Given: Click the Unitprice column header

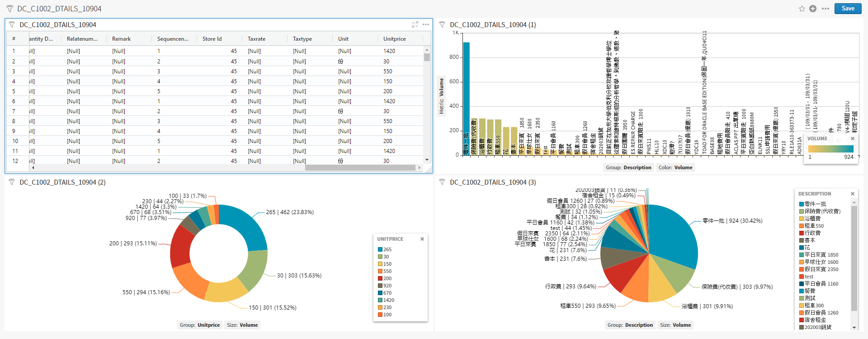Looking at the screenshot, I should 394,39.
